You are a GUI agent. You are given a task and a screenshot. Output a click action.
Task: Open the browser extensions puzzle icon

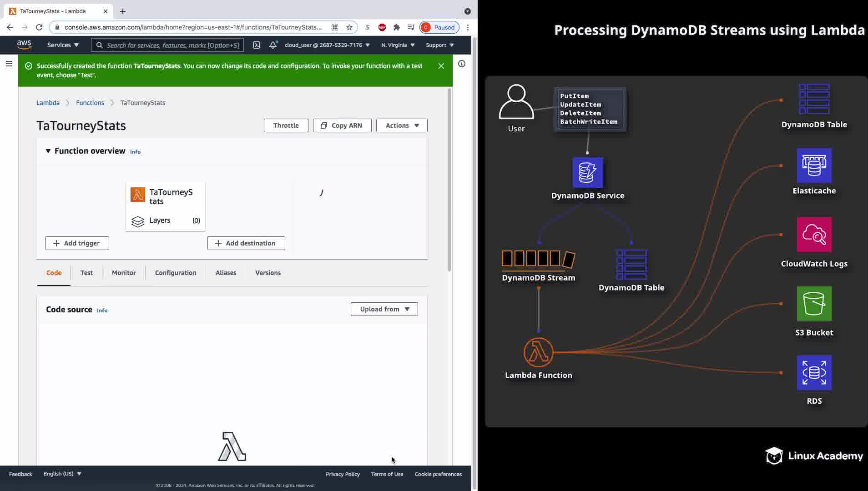[397, 27]
